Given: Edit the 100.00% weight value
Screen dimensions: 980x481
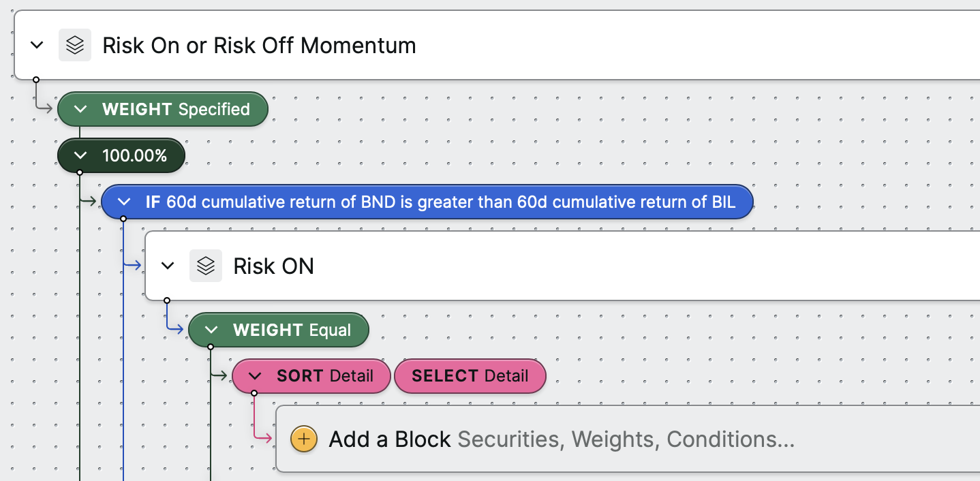Looking at the screenshot, I should click(121, 156).
